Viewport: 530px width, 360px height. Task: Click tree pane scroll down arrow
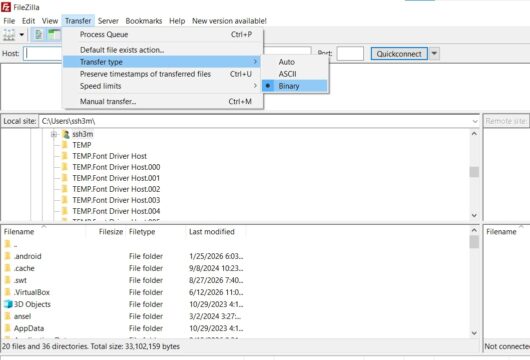474,215
